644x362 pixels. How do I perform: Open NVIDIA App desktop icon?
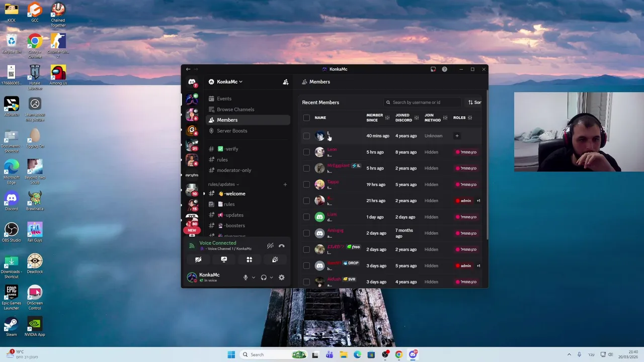[35, 327]
